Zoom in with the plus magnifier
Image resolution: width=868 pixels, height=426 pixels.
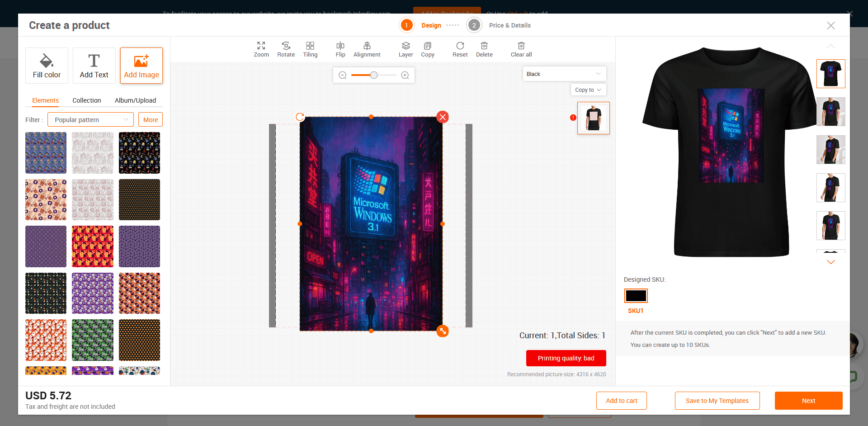[x=405, y=75]
